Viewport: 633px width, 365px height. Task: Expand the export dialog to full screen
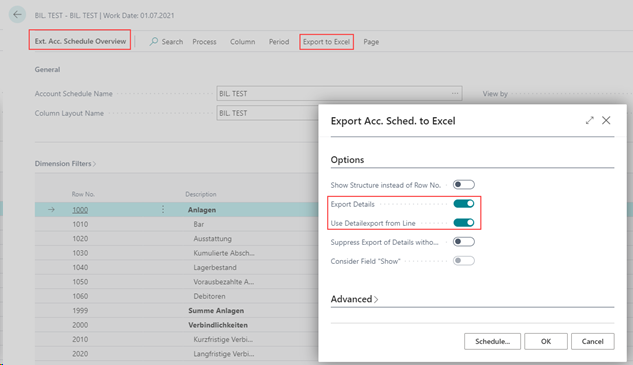point(589,120)
